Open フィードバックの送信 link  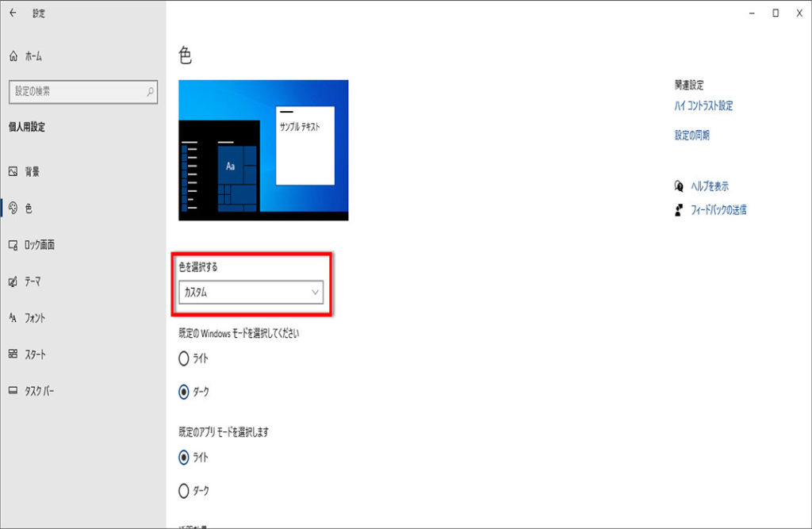click(x=716, y=210)
